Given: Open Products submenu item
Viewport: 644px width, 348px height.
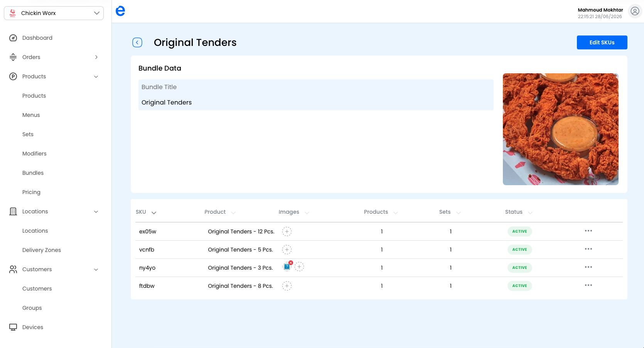Looking at the screenshot, I should [x=34, y=96].
